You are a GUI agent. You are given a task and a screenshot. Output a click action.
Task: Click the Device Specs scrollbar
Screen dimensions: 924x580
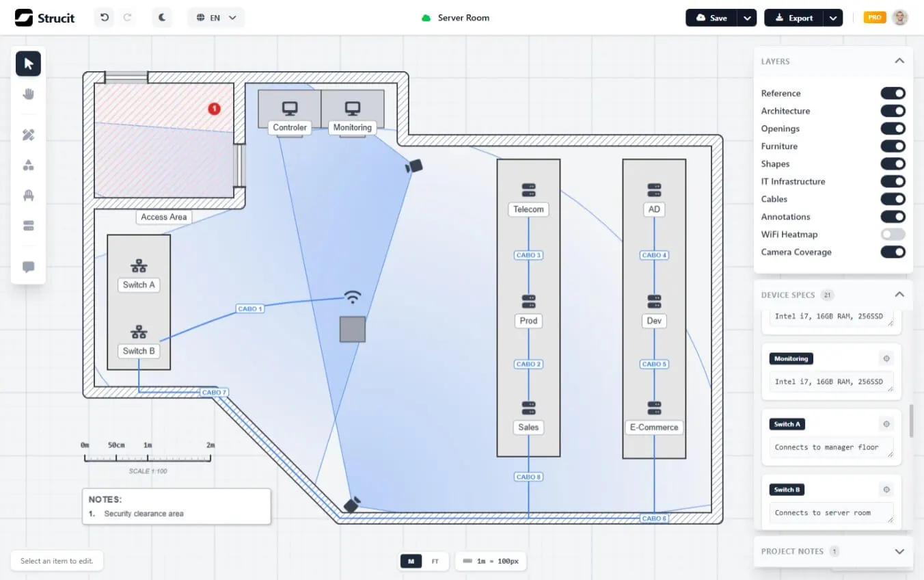click(x=910, y=421)
